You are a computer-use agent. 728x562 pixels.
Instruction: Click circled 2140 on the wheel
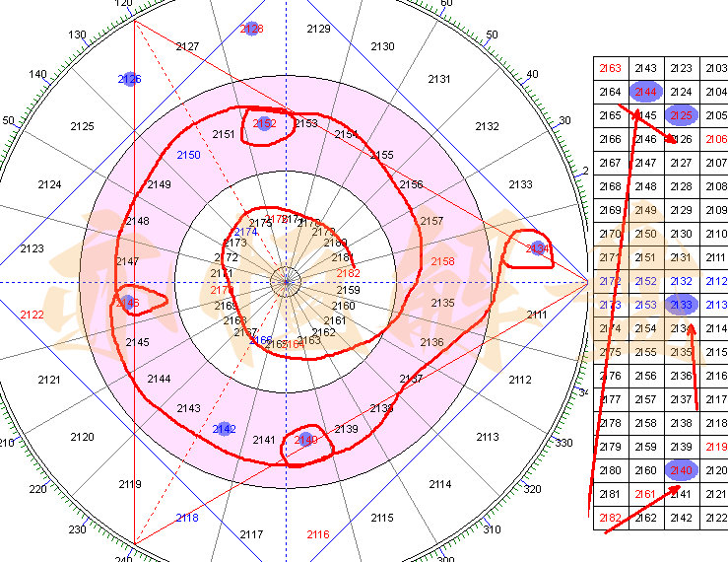pyautogui.click(x=306, y=440)
